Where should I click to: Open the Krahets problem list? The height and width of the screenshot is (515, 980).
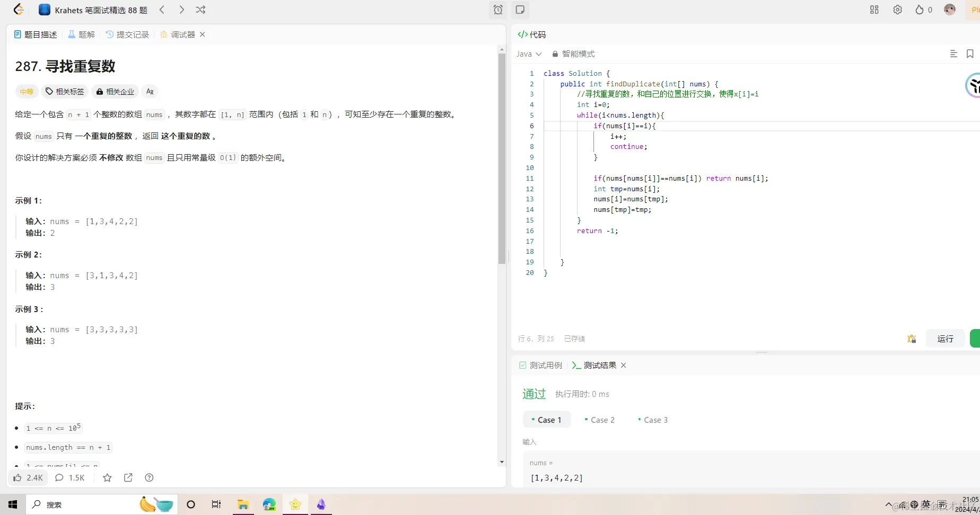coord(93,10)
